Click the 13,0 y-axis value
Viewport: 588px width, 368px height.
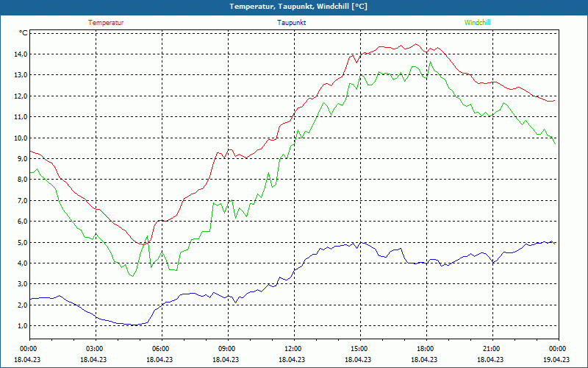[21, 75]
